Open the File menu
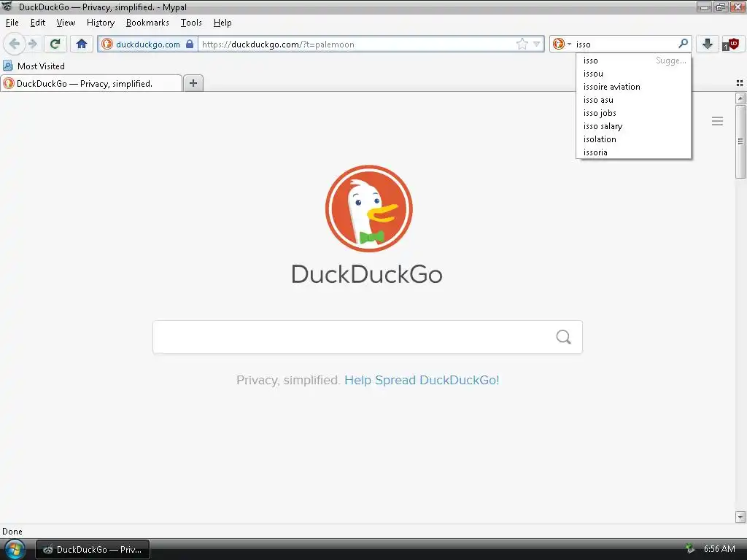The image size is (747, 560). [x=12, y=23]
